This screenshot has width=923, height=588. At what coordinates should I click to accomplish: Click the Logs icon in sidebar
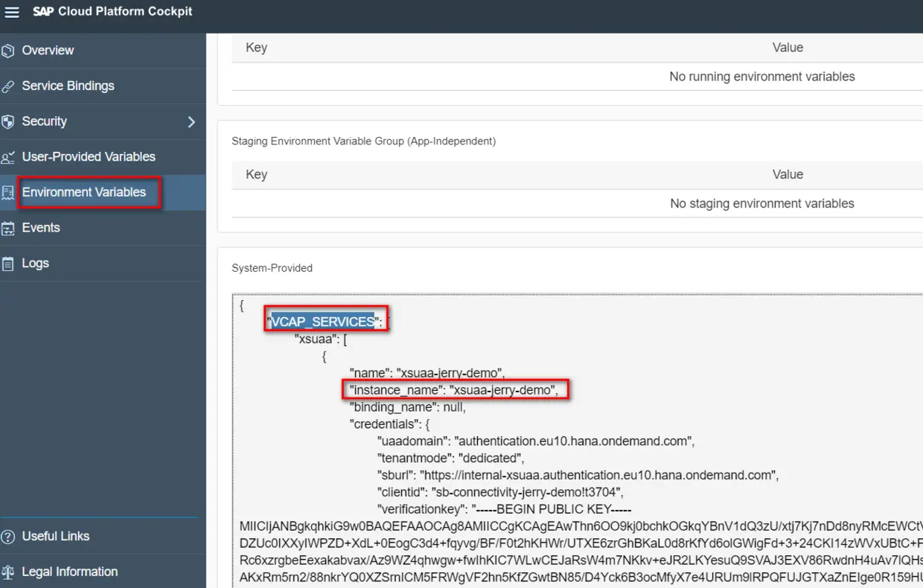8,263
